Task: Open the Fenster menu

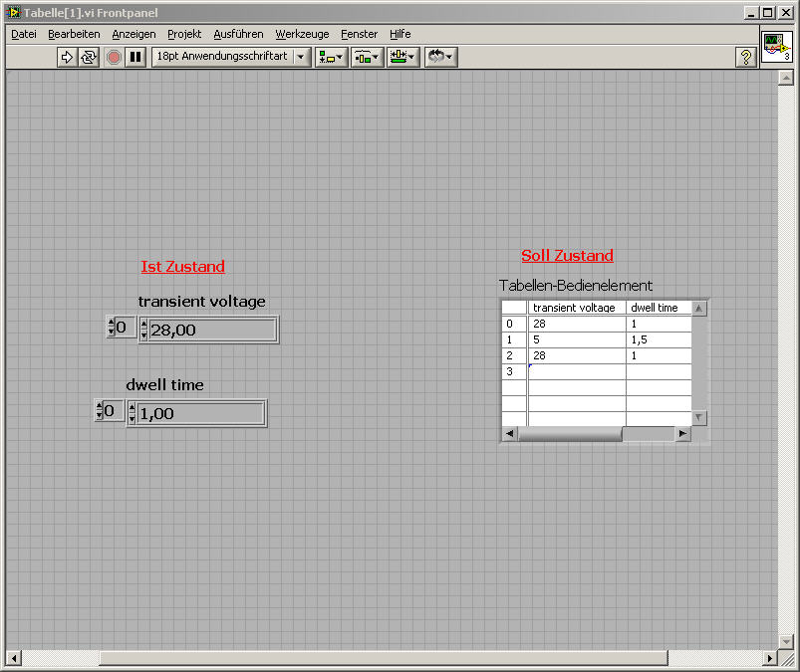Action: pos(360,34)
